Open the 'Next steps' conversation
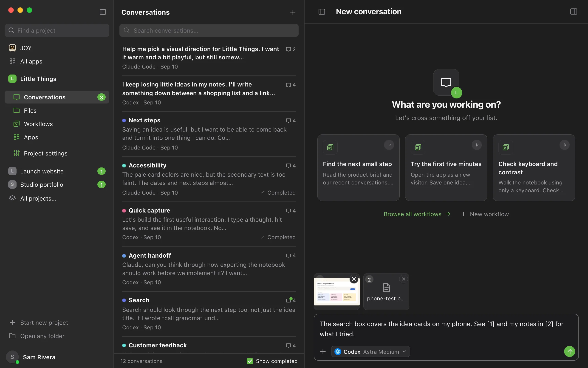 tap(209, 134)
